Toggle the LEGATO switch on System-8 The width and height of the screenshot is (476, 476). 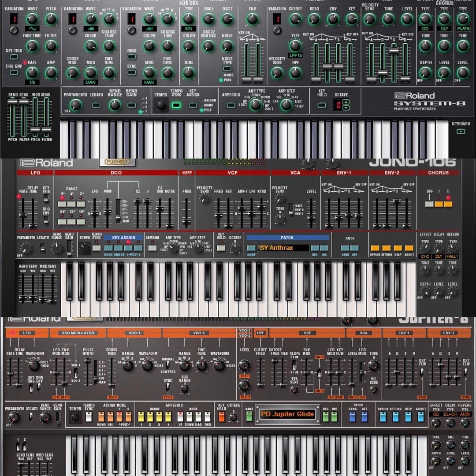pos(96,105)
